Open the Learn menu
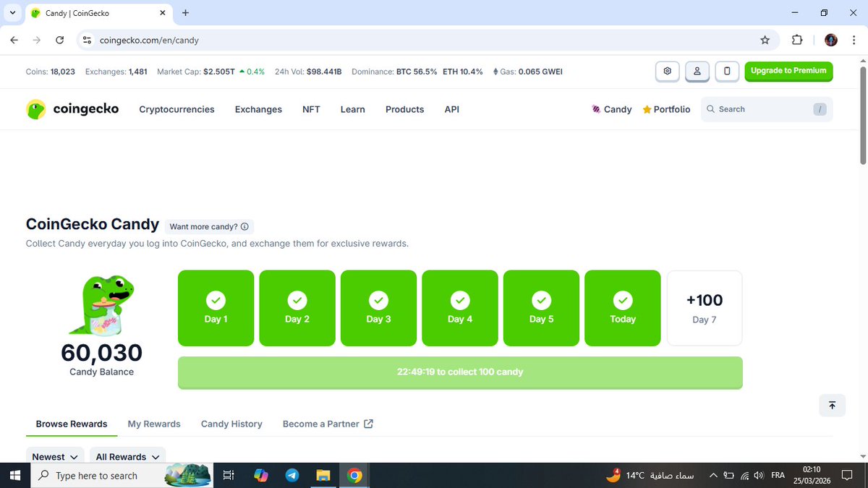This screenshot has height=488, width=868. 352,109
